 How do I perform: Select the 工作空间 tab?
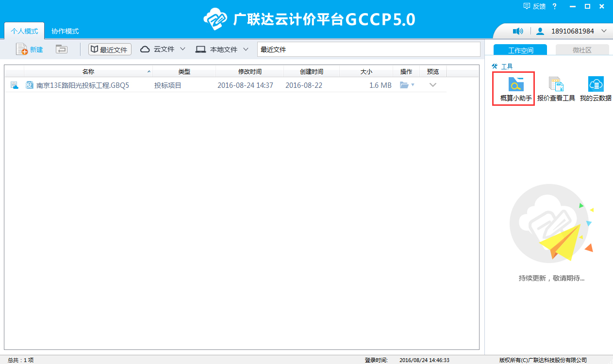coord(520,50)
